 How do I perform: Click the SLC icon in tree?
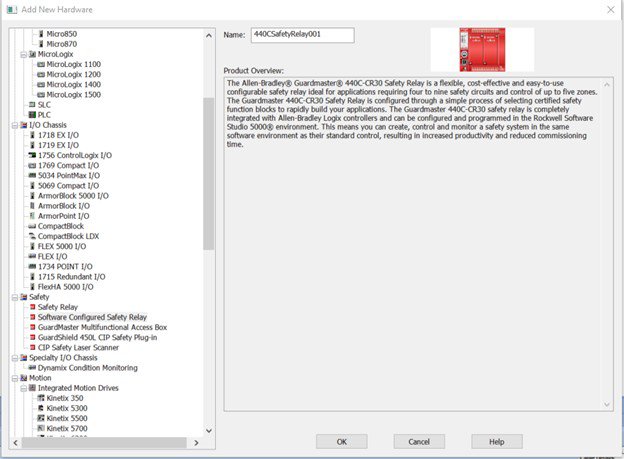[32, 105]
